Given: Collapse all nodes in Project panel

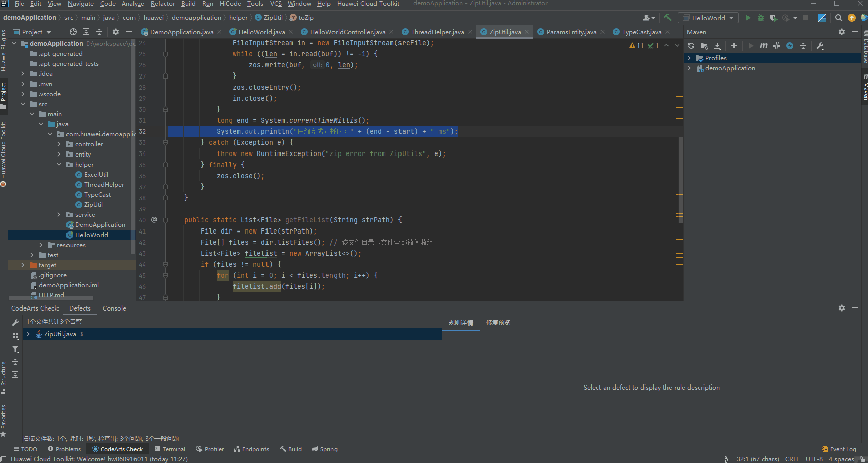Looking at the screenshot, I should tap(99, 32).
